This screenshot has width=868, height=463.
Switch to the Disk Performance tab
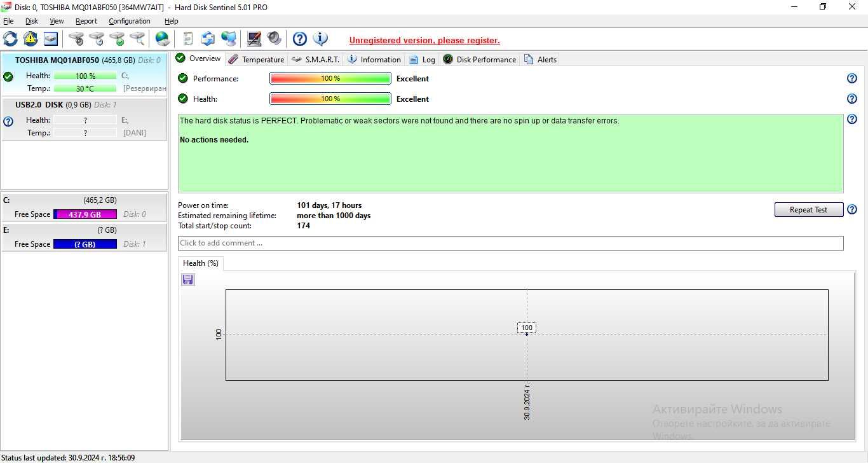pos(480,59)
